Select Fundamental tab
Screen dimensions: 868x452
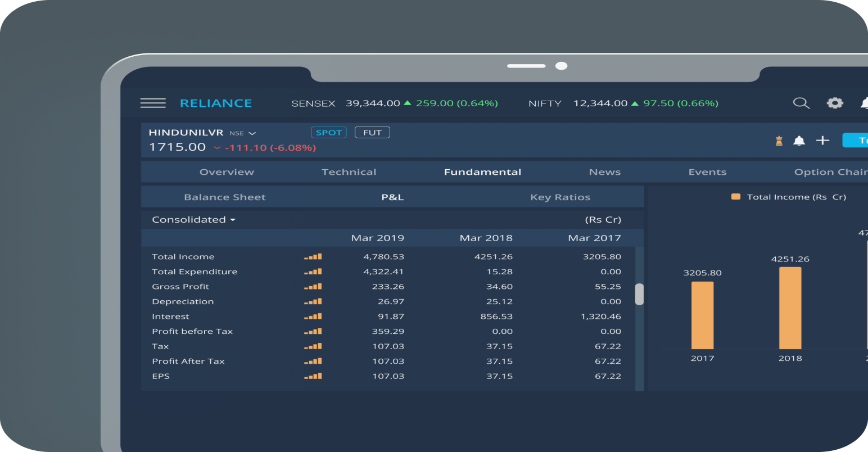tap(482, 172)
